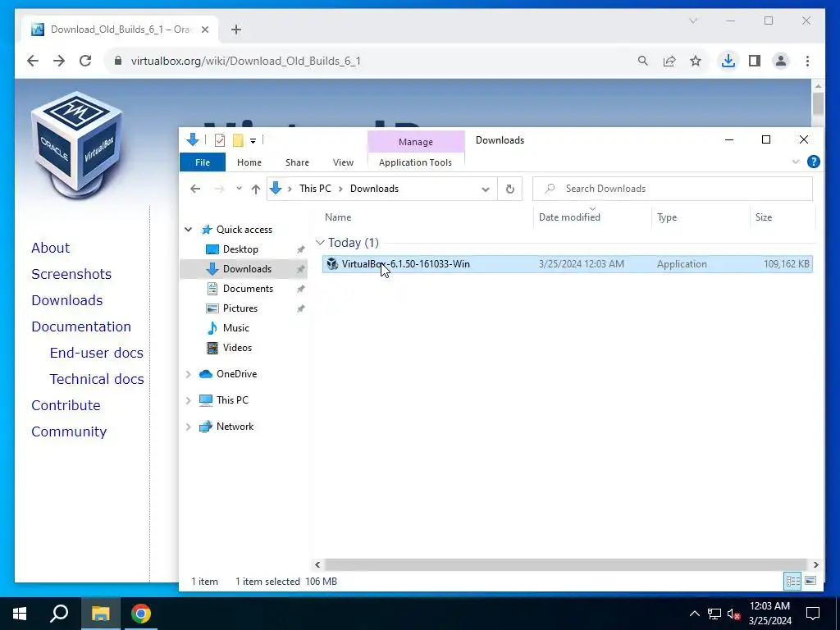Refresh the Downloads folder view
Viewport: 840px width, 630px height.
[510, 189]
